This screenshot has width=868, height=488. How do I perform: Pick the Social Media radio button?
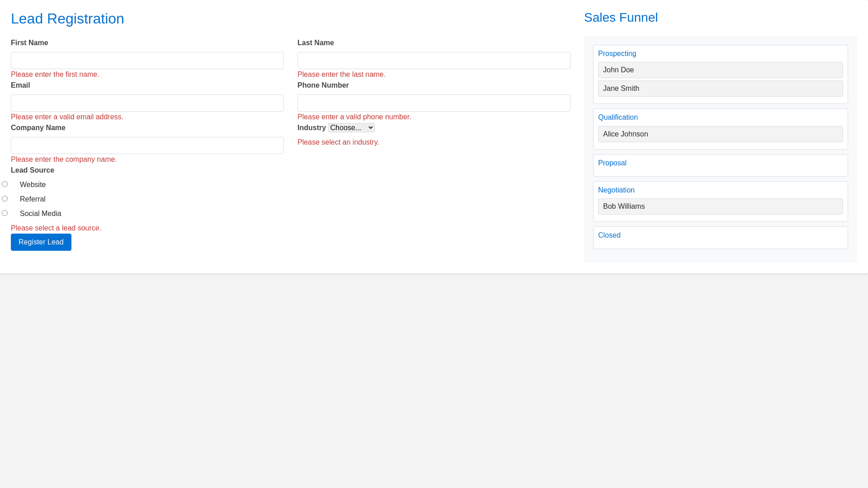click(5, 213)
